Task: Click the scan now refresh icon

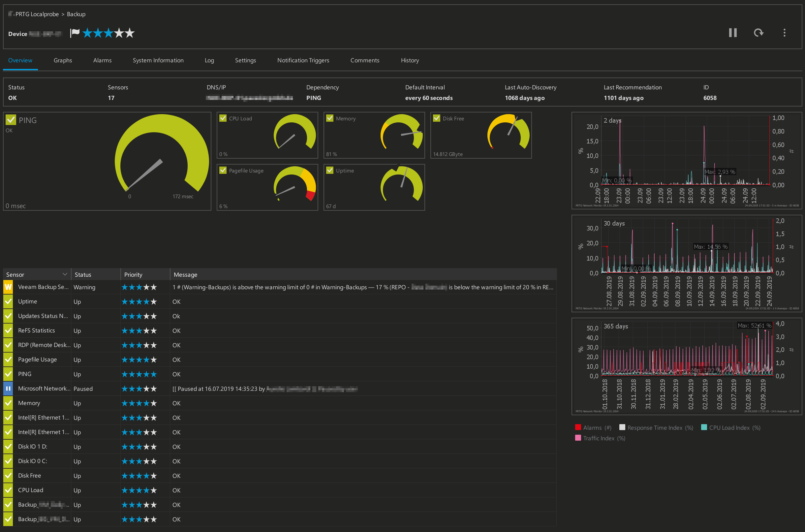Action: (x=759, y=33)
